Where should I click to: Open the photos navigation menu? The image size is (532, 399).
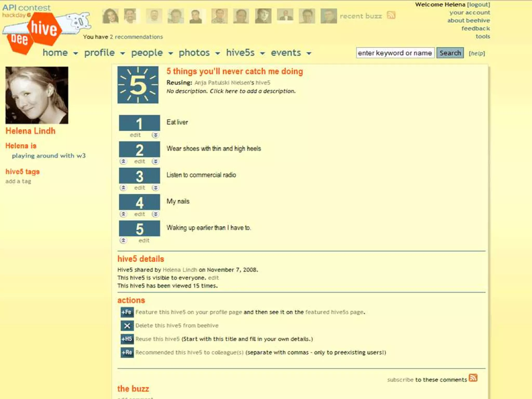click(x=194, y=53)
